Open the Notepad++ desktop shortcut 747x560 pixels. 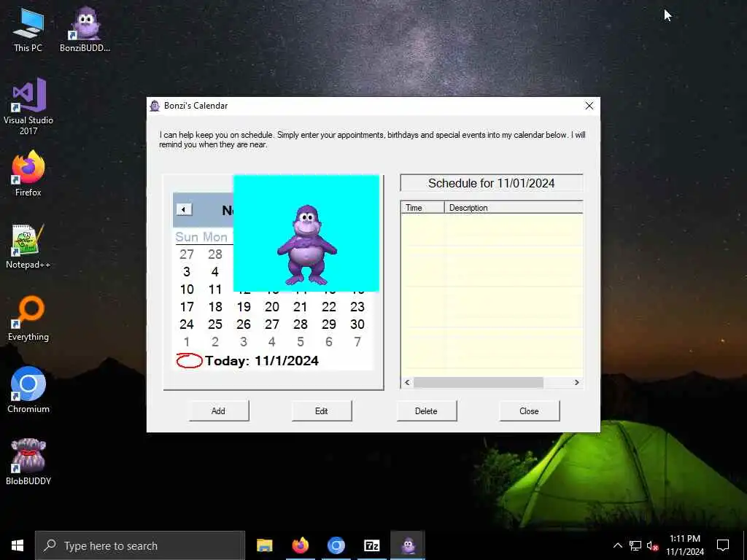(28, 246)
